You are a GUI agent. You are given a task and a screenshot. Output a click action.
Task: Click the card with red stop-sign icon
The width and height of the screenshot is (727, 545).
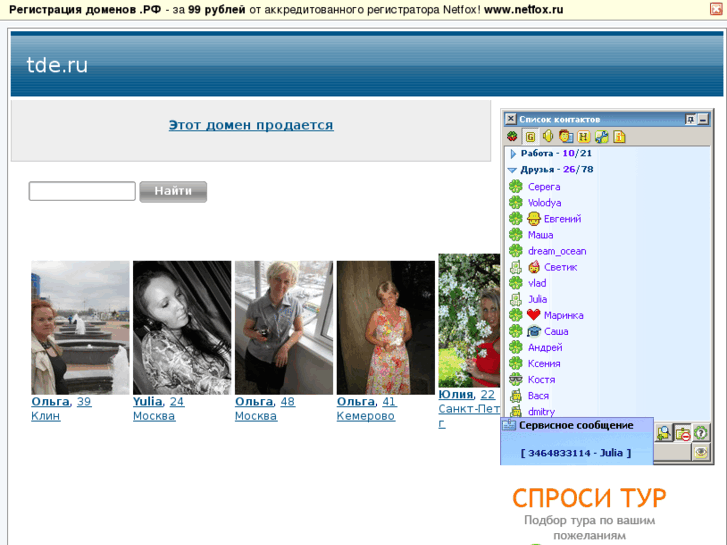coord(682,433)
